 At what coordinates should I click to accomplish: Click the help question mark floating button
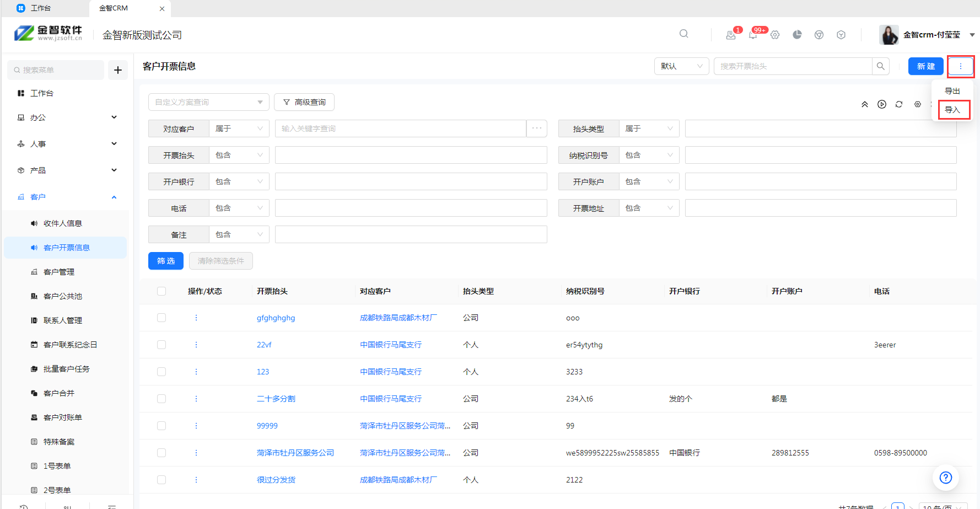coord(946,478)
